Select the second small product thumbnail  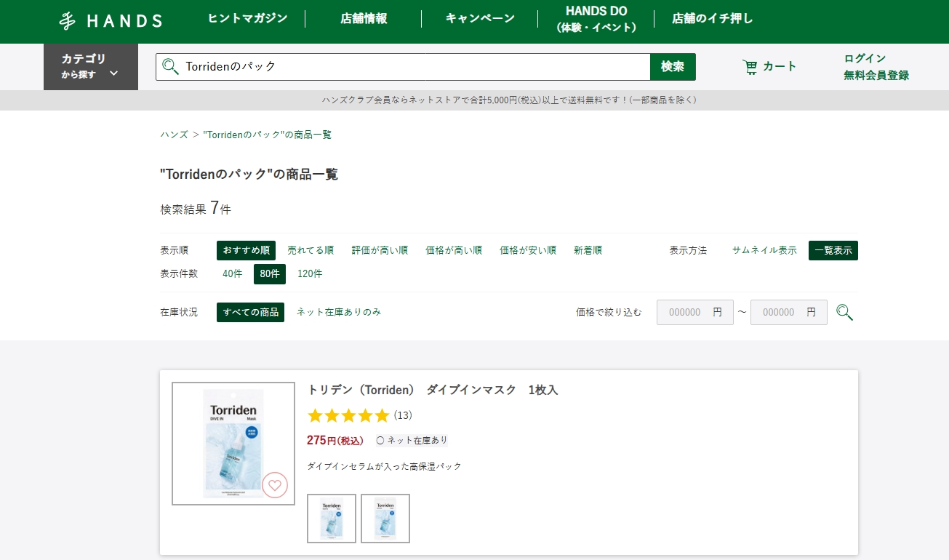[x=385, y=519]
